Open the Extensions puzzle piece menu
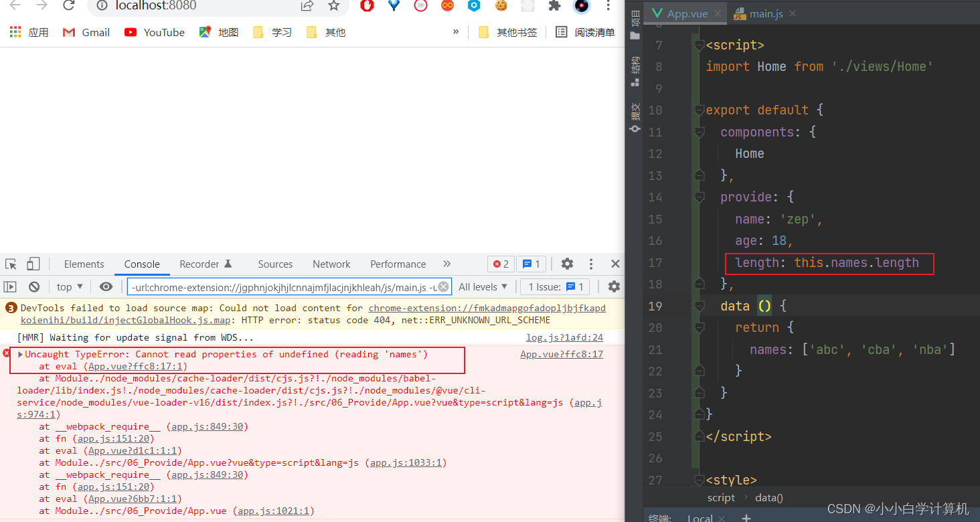 click(x=554, y=6)
